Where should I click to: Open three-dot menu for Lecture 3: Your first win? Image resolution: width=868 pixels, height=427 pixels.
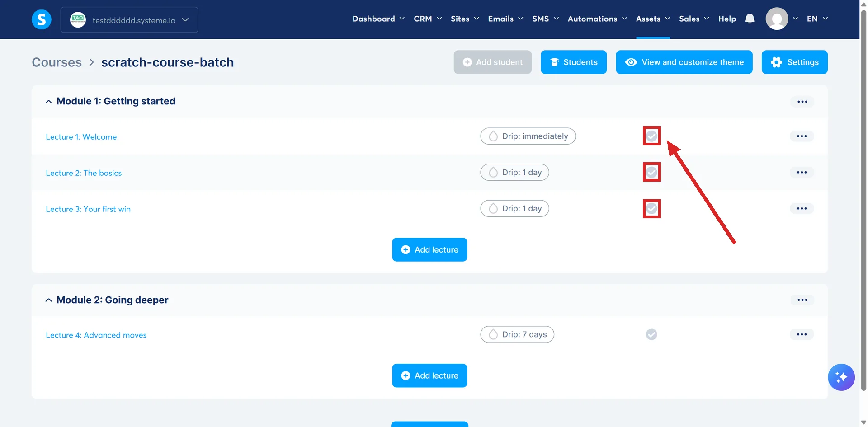[802, 208]
